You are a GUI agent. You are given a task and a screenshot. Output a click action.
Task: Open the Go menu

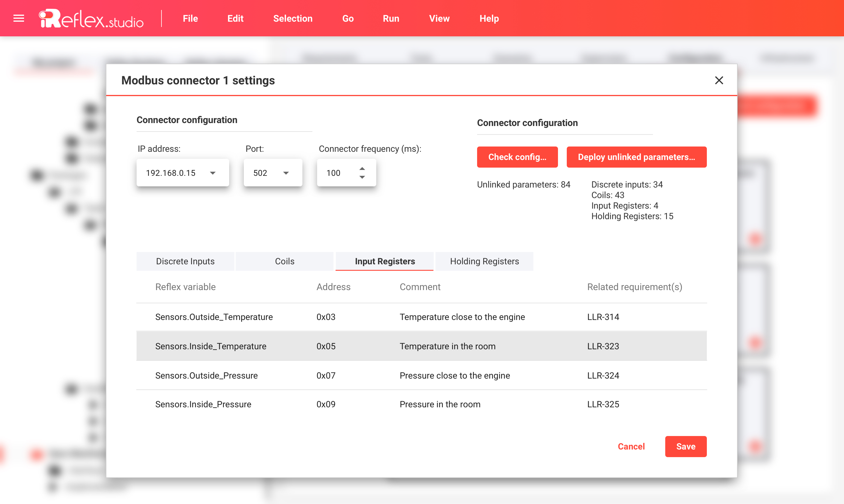[348, 18]
